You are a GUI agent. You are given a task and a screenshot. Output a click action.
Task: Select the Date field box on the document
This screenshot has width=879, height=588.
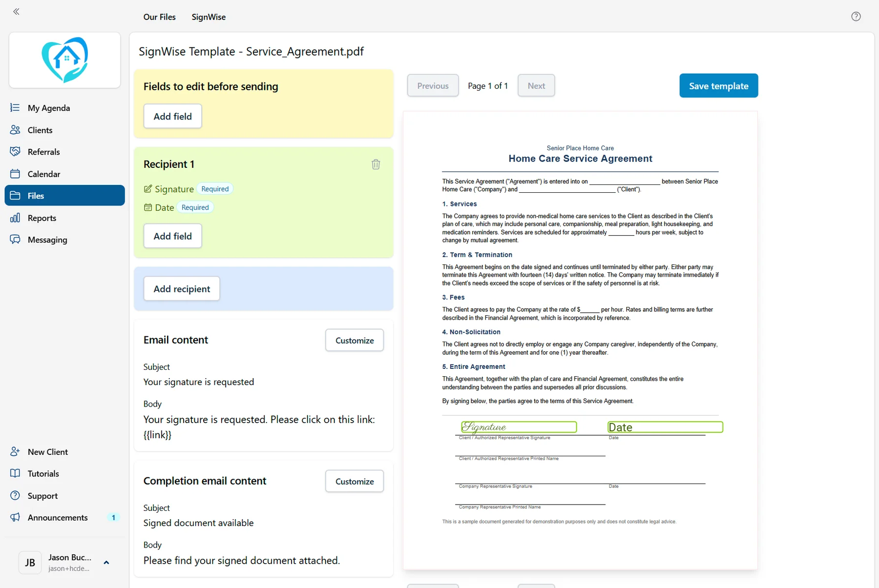665,427
